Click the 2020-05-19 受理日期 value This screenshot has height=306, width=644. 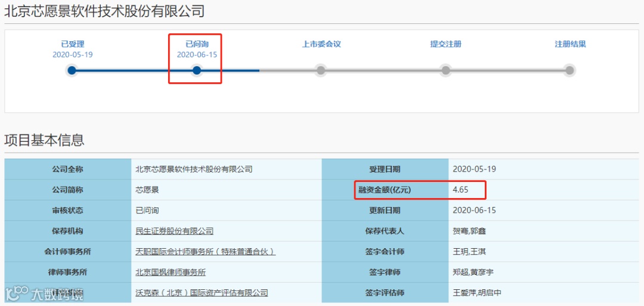[475, 169]
